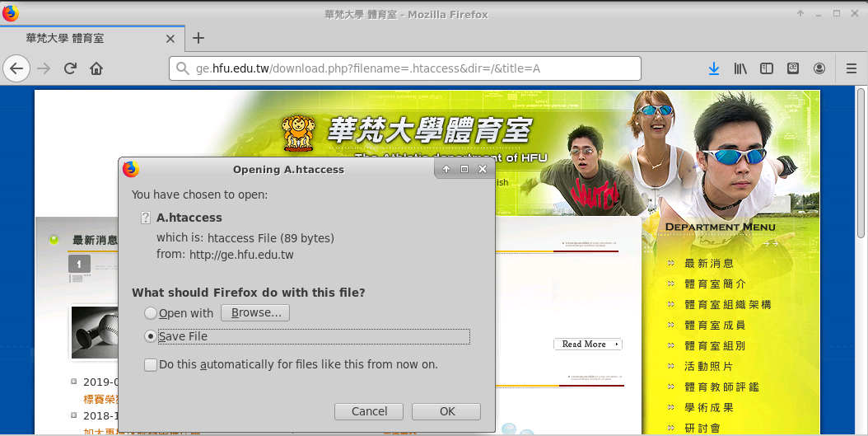Open the Library bookmarks icon
868x436 pixels.
coord(740,68)
